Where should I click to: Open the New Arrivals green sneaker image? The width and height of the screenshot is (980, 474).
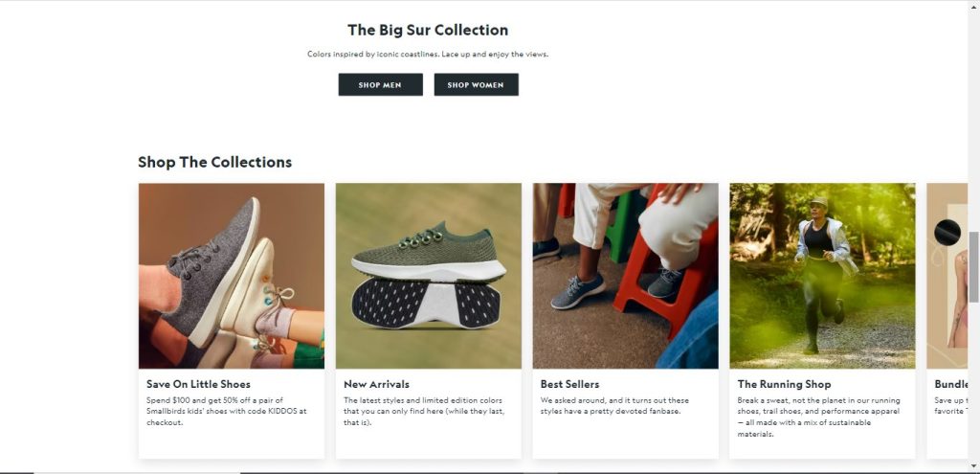tap(428, 276)
